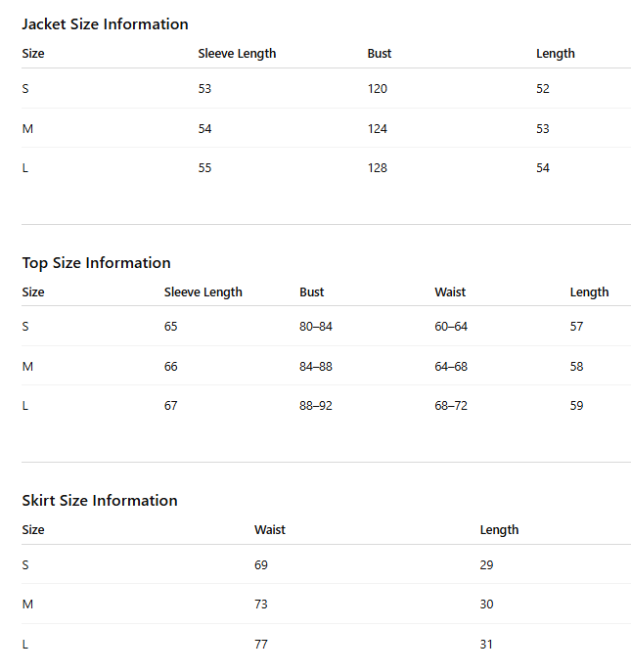Click the Skirt Size Information heading
The height and width of the screenshot is (672, 631).
100,501
